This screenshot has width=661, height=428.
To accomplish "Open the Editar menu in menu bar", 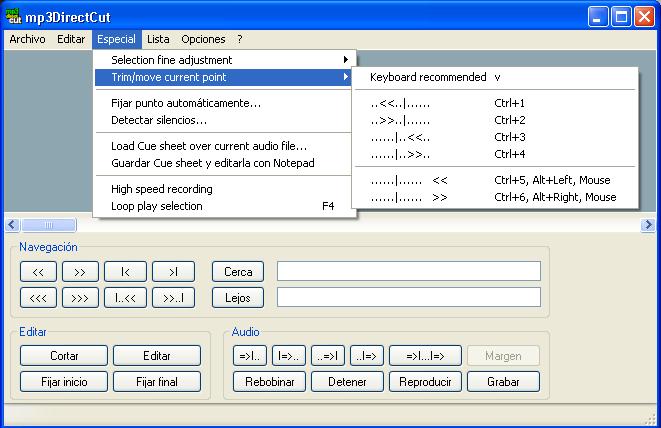I will 71,39.
